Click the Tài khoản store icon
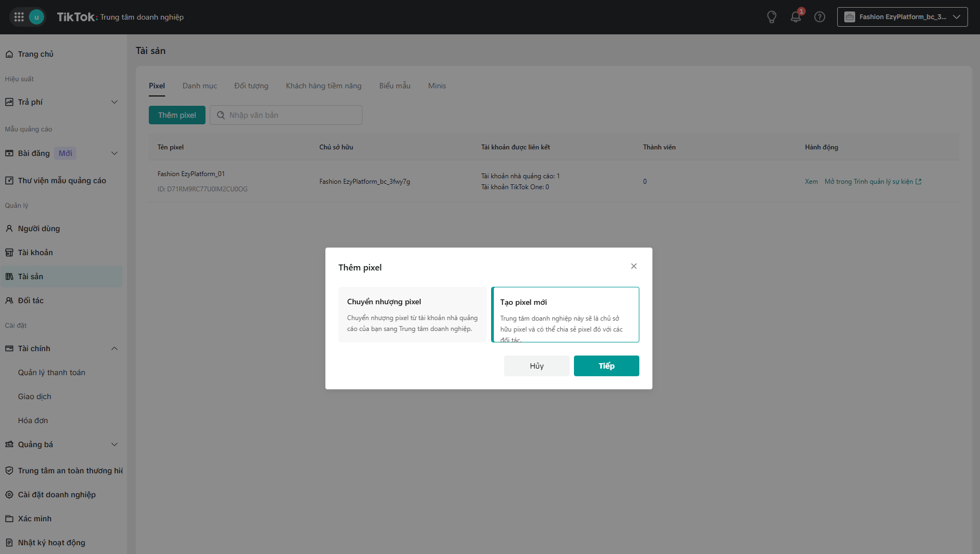The height and width of the screenshot is (554, 980). (9, 252)
